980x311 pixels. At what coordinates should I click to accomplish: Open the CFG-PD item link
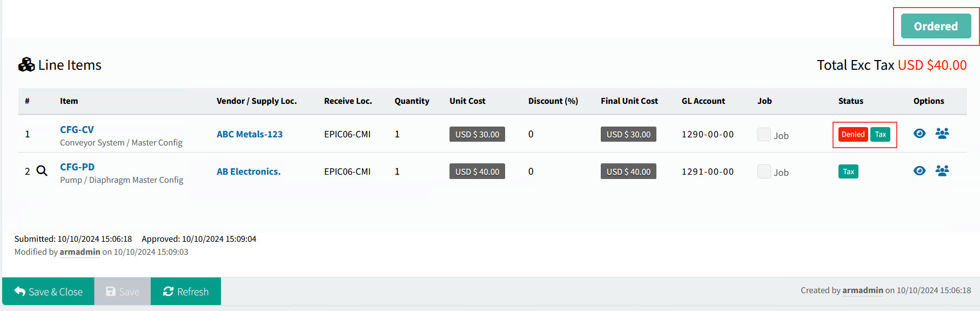click(77, 167)
